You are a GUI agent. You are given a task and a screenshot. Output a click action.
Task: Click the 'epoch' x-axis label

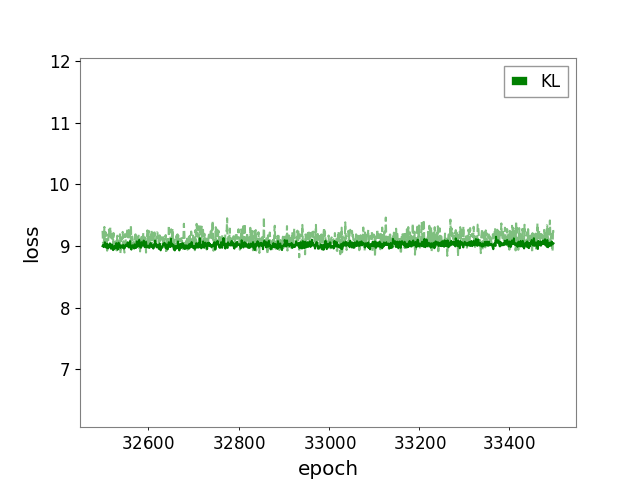click(328, 469)
